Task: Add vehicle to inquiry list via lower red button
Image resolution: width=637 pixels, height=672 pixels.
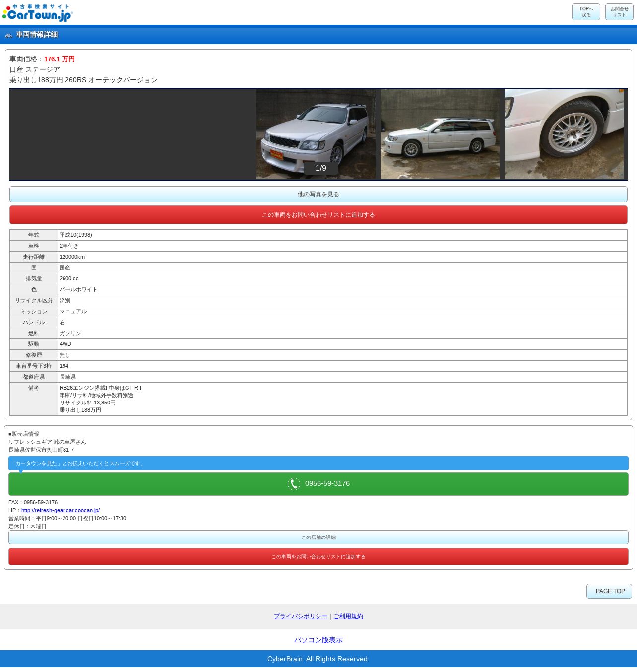Action: [x=318, y=557]
